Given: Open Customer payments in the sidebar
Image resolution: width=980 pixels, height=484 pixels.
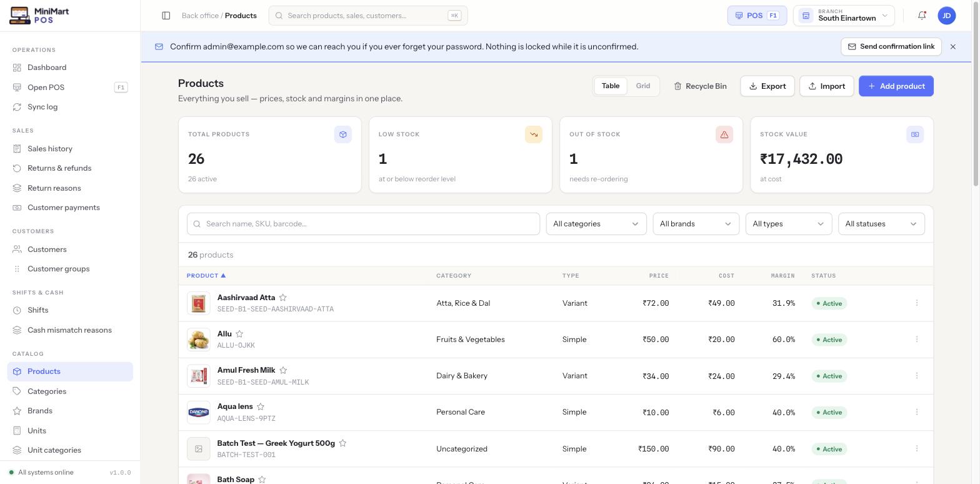Looking at the screenshot, I should (x=70, y=208).
